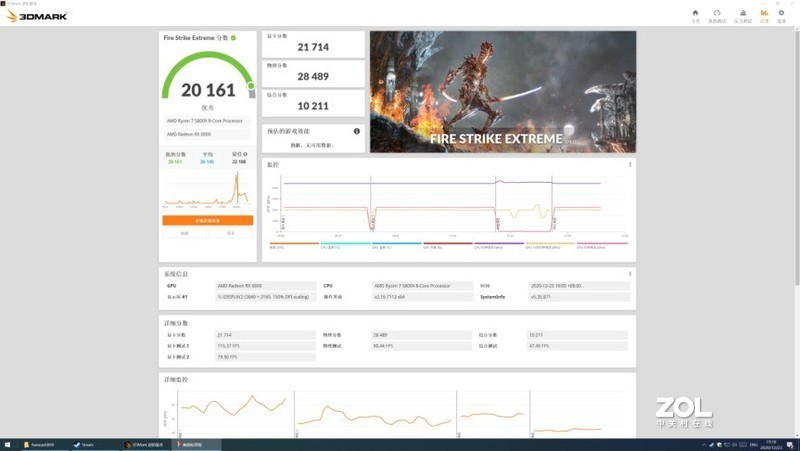Screen dimensions: 800x451
Task: Click graphics test 2 FPS value 79.90
Action: click(x=266, y=357)
